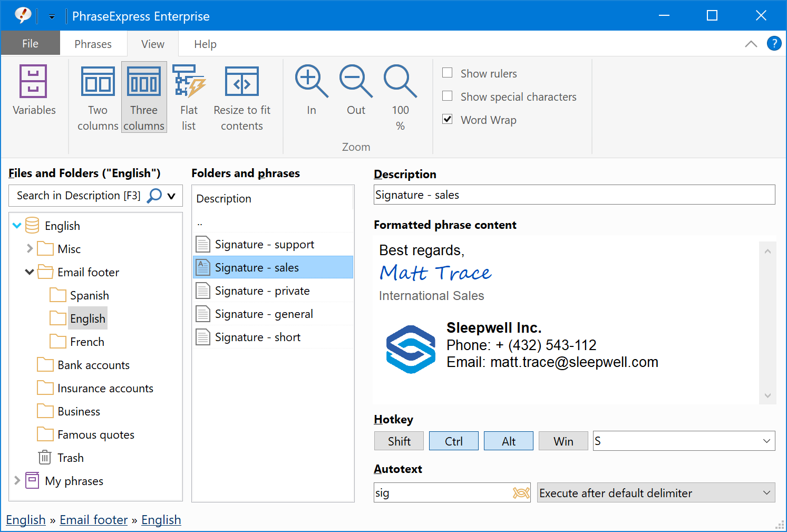Select the French folder
The height and width of the screenshot is (532, 787).
[x=87, y=342]
